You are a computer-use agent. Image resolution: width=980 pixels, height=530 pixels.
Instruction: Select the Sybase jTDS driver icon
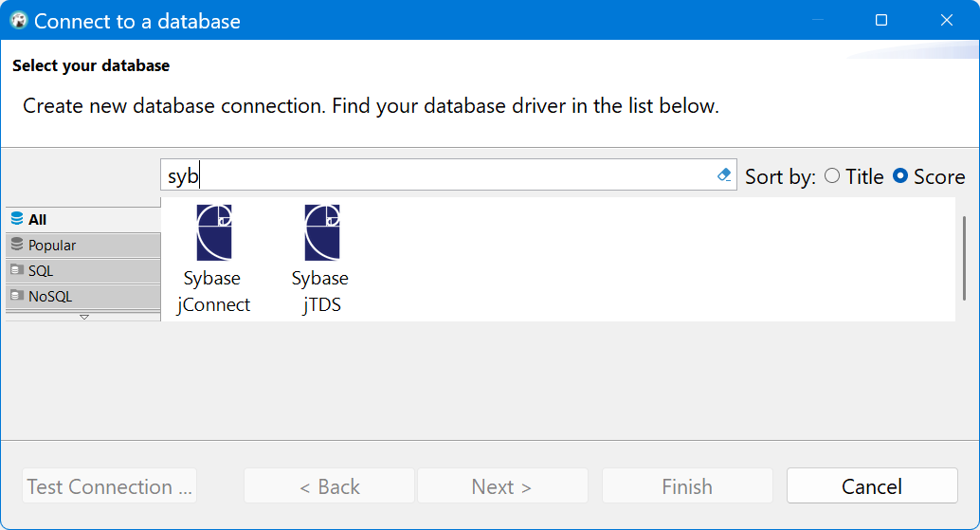coord(321,233)
